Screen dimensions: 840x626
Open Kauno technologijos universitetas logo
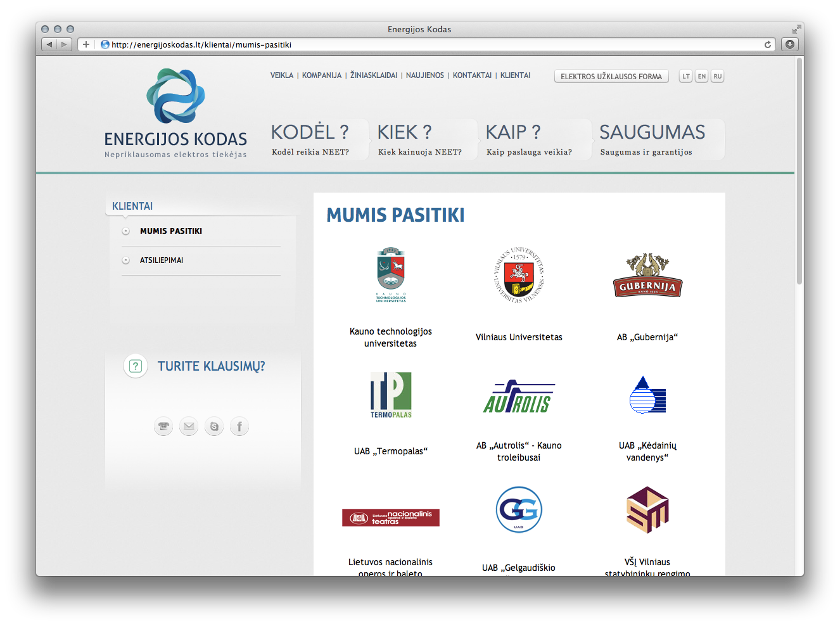pyautogui.click(x=391, y=275)
